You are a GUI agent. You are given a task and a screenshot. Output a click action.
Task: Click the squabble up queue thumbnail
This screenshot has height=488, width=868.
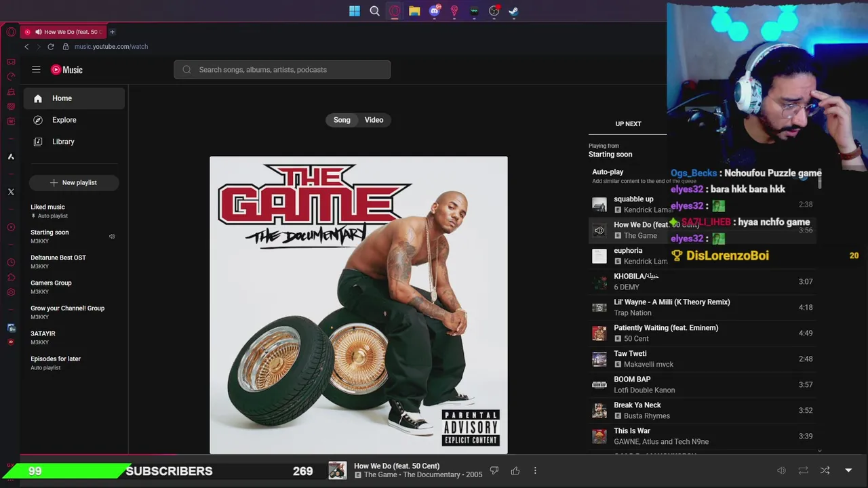pos(599,204)
